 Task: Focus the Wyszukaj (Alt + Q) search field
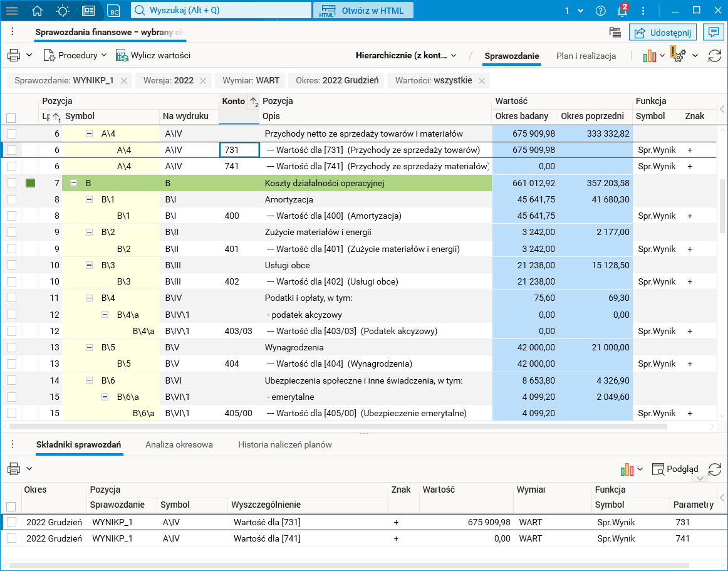pos(221,11)
